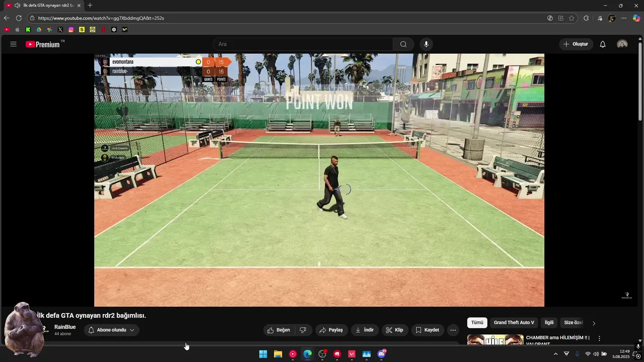This screenshot has height=362, width=644.
Task: Reload the page with refresh icon
Action: [x=19, y=18]
